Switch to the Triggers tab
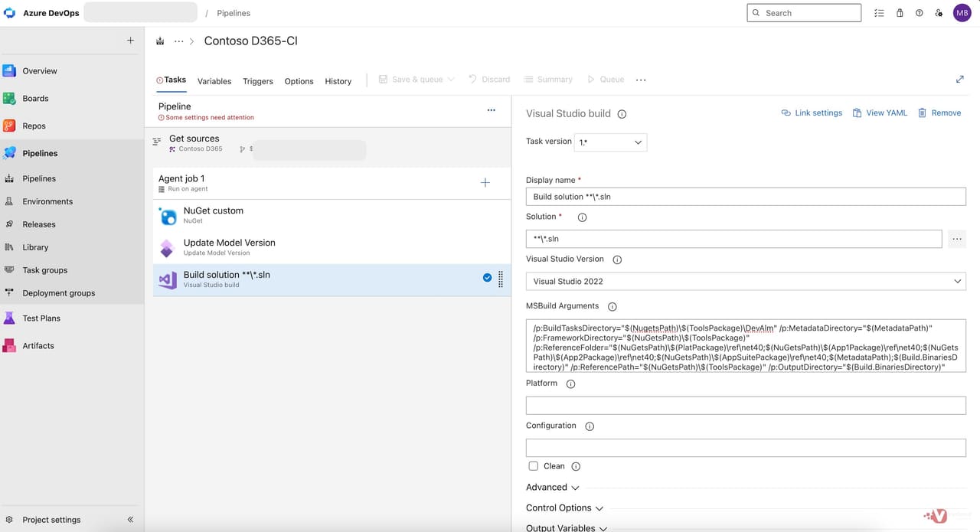980x532 pixels. [258, 81]
